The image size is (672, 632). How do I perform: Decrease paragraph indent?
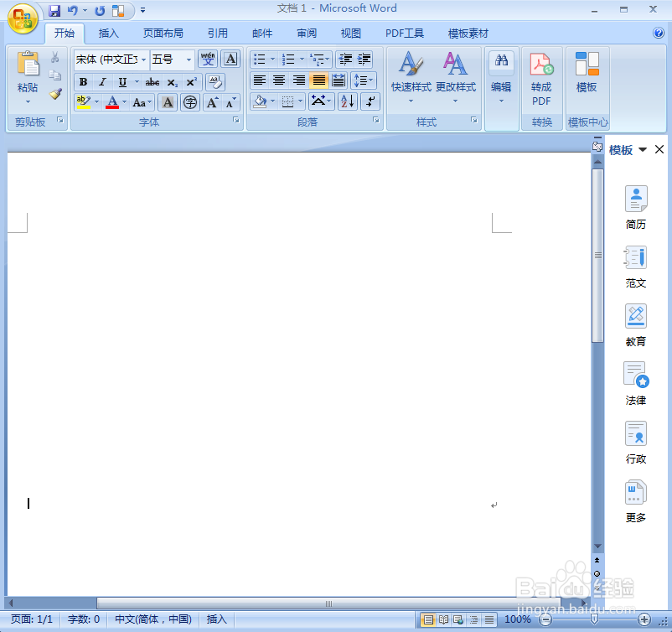(345, 59)
